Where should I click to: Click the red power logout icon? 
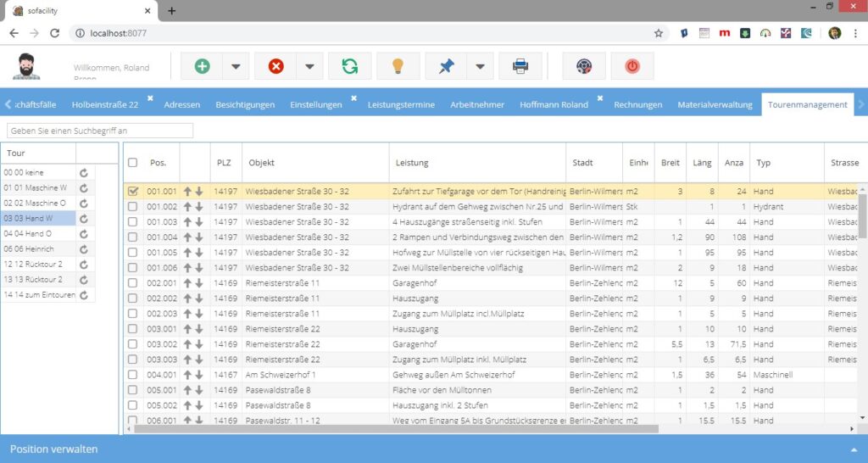click(632, 66)
